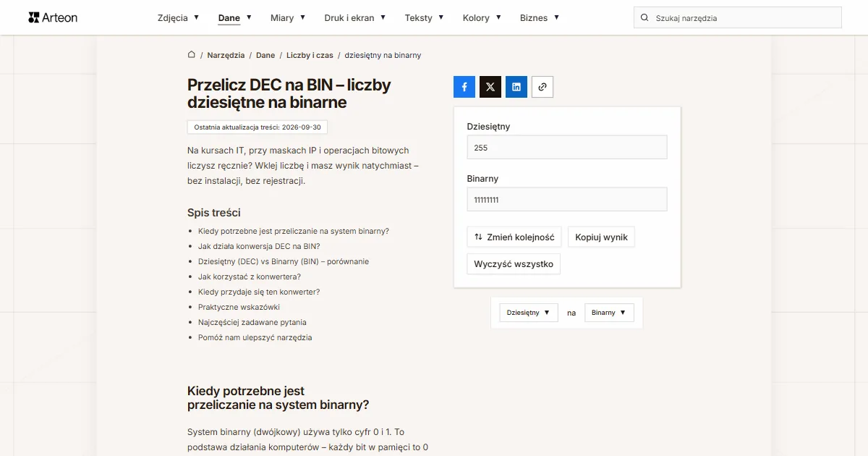Jump to 'Jak korzystać z konwertera?'

(250, 276)
